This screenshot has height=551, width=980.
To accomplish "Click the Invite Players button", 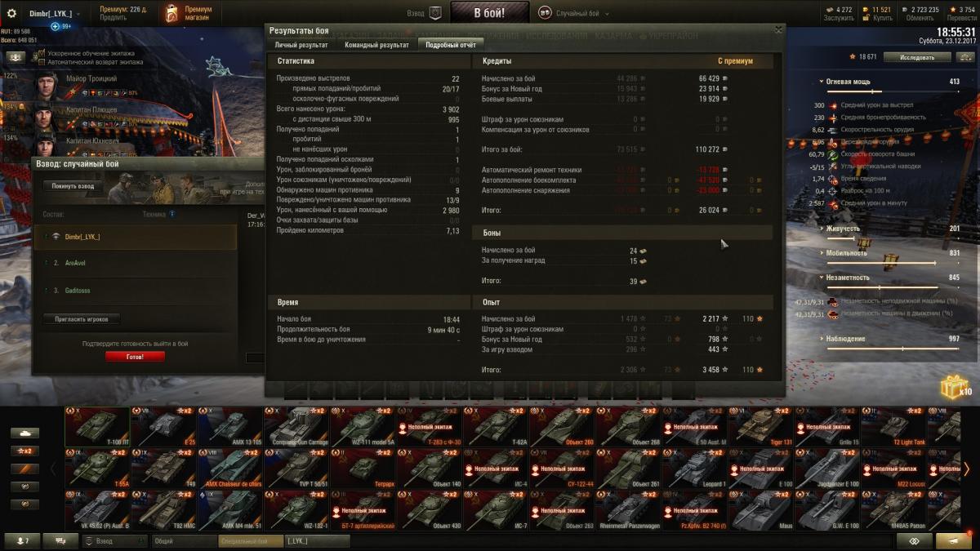I will (82, 319).
